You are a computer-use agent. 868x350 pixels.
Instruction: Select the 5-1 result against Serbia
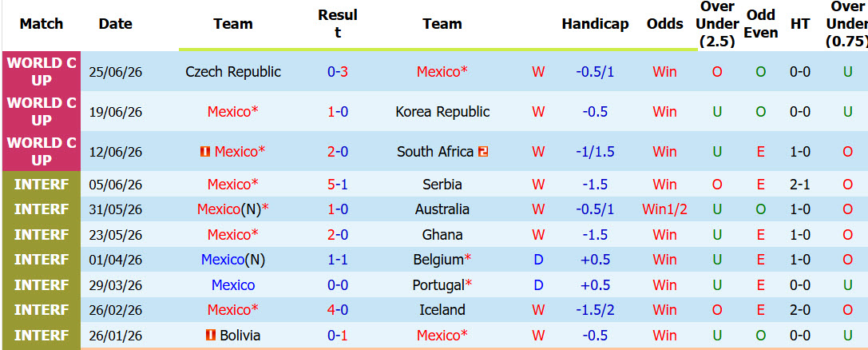tap(338, 185)
